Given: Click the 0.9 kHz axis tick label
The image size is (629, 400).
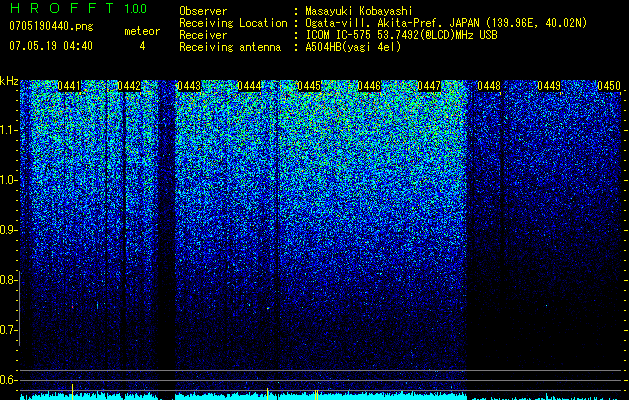Looking at the screenshot, I should (9, 230).
